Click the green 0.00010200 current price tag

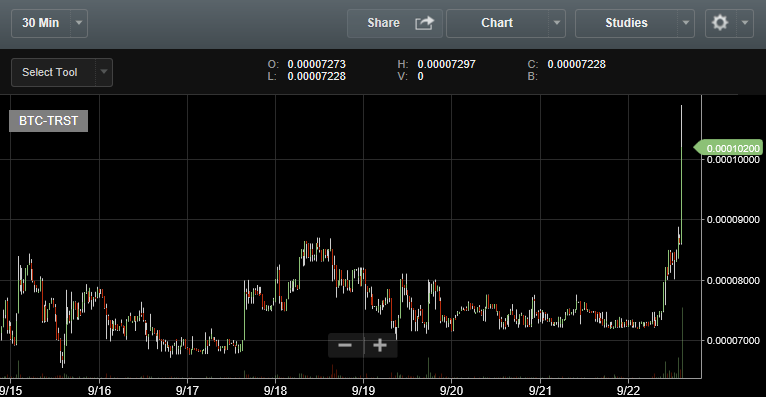728,148
